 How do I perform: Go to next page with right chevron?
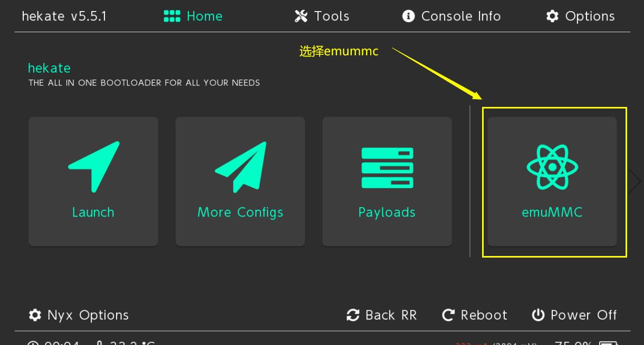tap(635, 181)
